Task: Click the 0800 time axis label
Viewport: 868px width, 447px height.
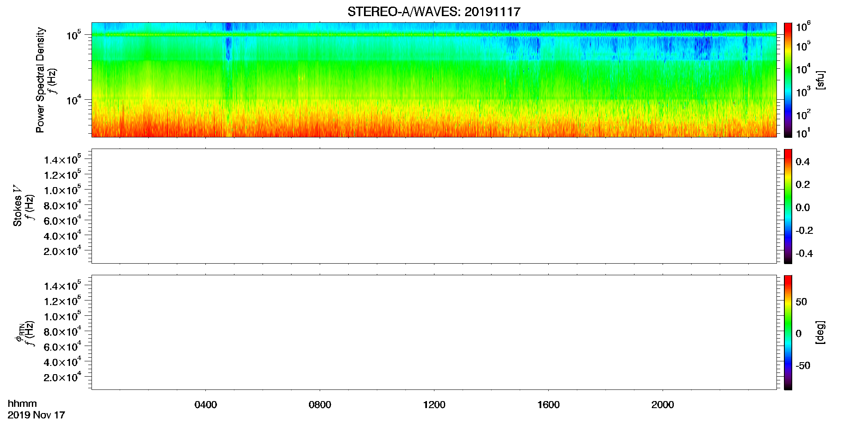Action: tap(320, 405)
